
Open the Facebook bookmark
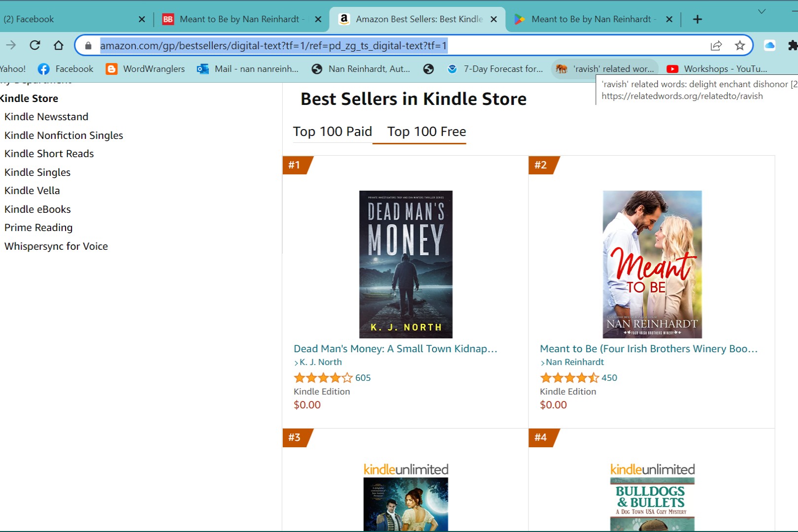66,69
